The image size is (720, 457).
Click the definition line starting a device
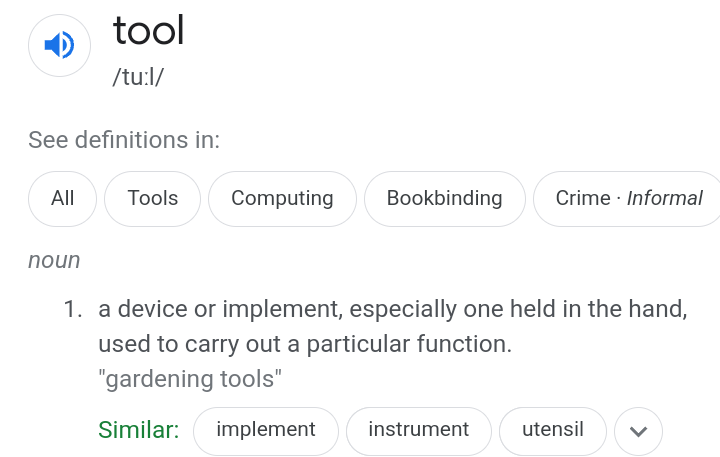(x=393, y=309)
